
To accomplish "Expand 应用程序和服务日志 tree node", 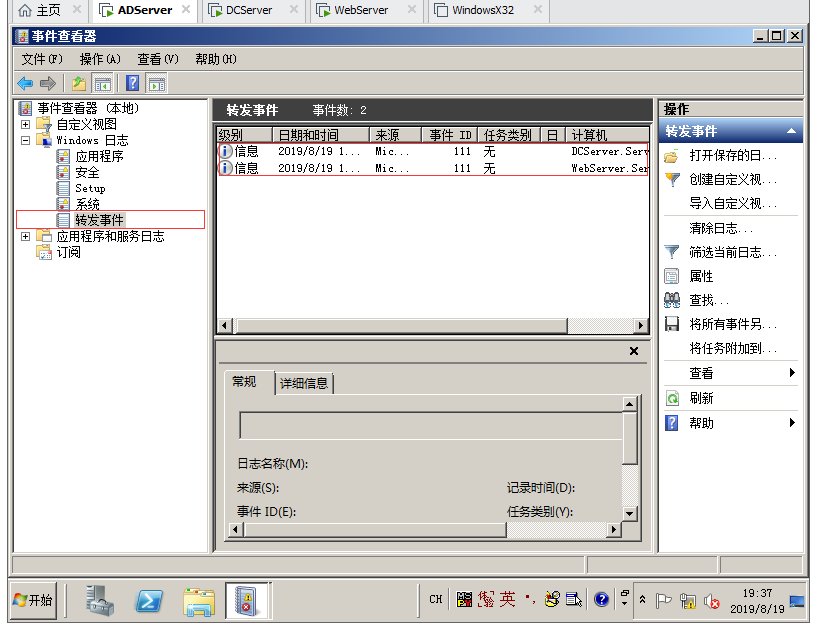I will [x=25, y=236].
